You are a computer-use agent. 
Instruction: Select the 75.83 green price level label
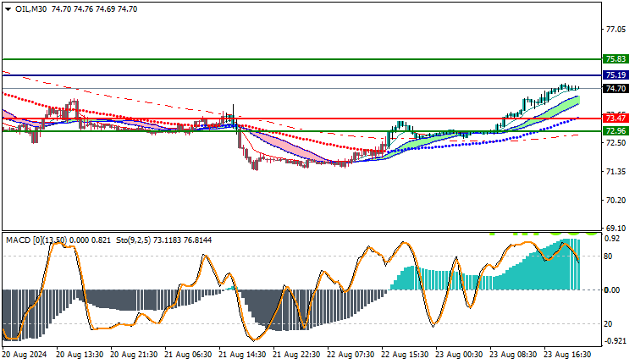coord(616,59)
